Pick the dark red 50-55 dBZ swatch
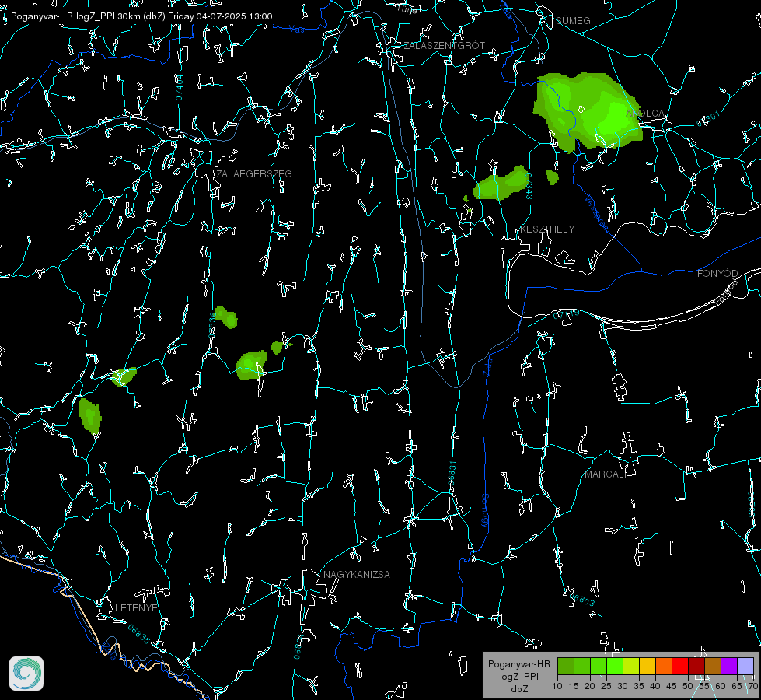The image size is (761, 700). coord(696,666)
